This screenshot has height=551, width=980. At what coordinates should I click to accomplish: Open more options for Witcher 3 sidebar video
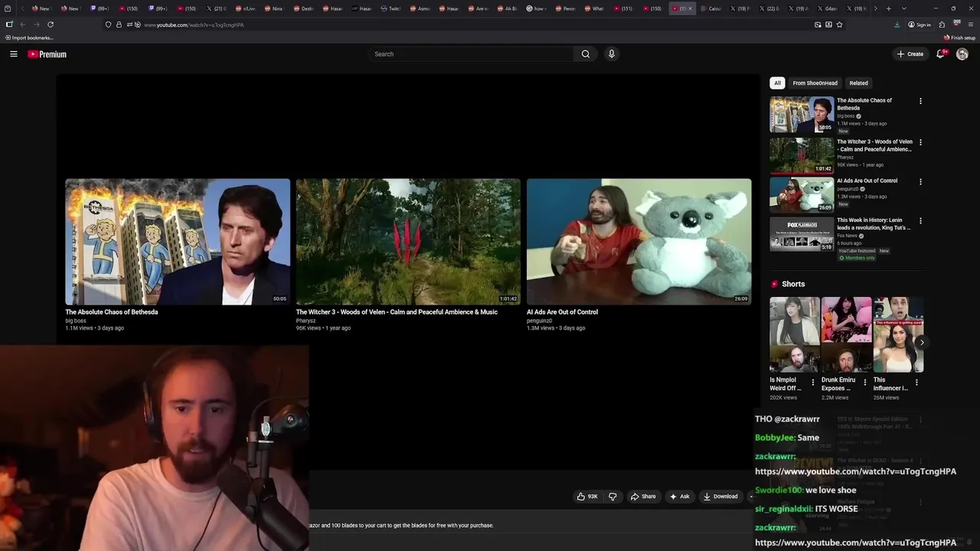[920, 142]
